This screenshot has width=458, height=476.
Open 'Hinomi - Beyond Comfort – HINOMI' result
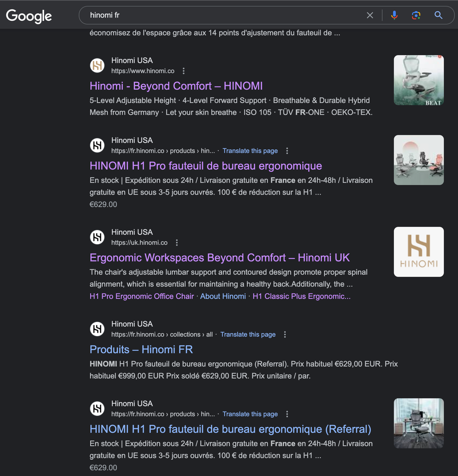point(176,86)
